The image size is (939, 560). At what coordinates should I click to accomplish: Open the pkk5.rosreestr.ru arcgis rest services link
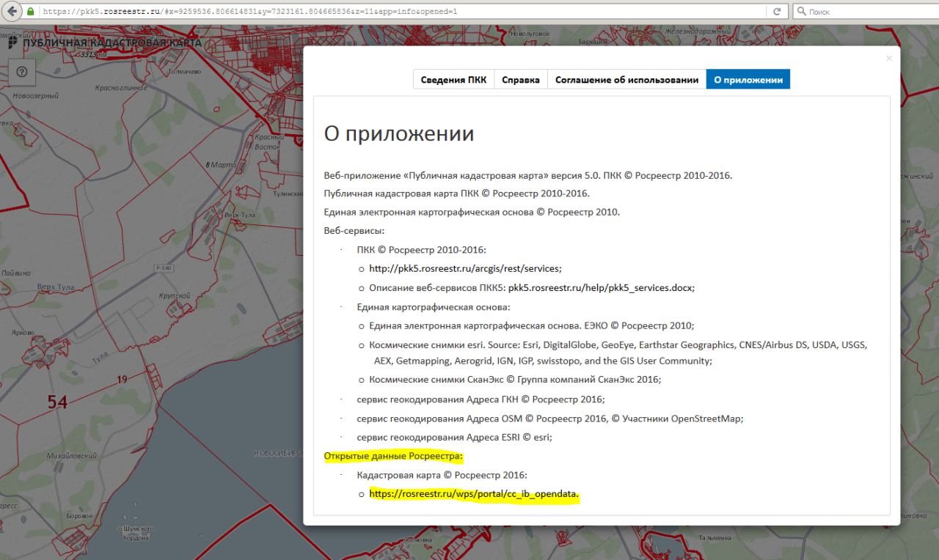pyautogui.click(x=465, y=269)
